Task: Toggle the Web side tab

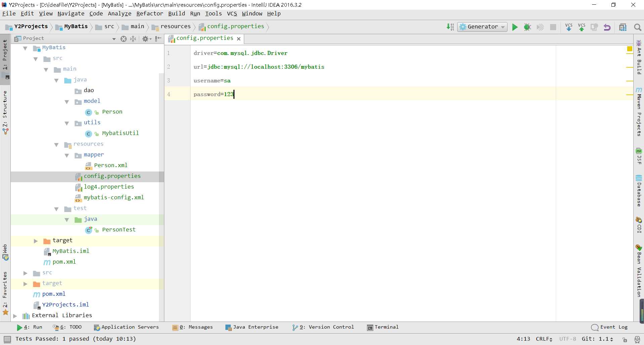Action: tap(5, 252)
